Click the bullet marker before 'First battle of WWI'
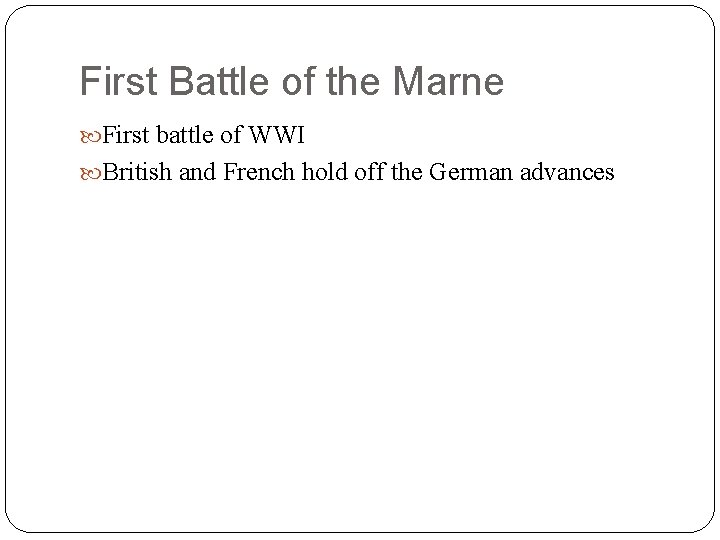 pyautogui.click(x=91, y=136)
